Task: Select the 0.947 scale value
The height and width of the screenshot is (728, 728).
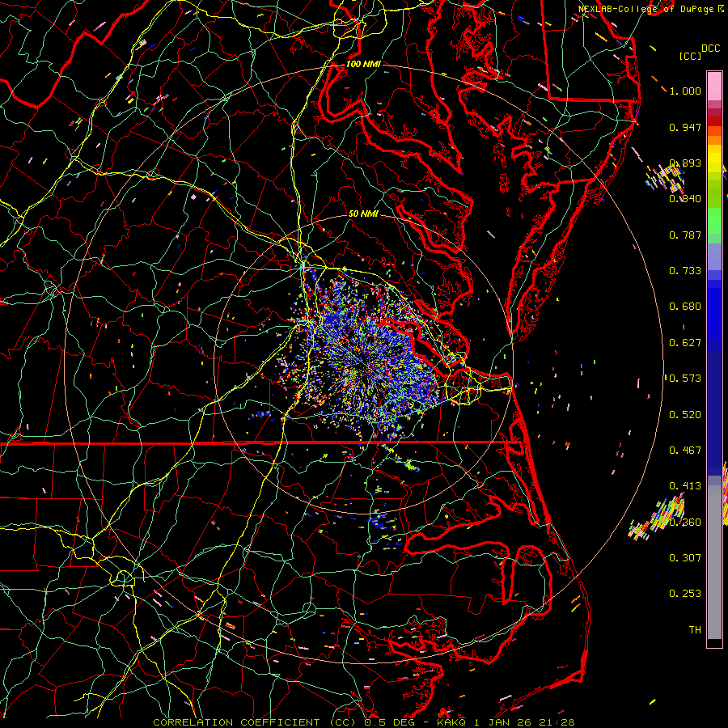Action: click(x=685, y=127)
